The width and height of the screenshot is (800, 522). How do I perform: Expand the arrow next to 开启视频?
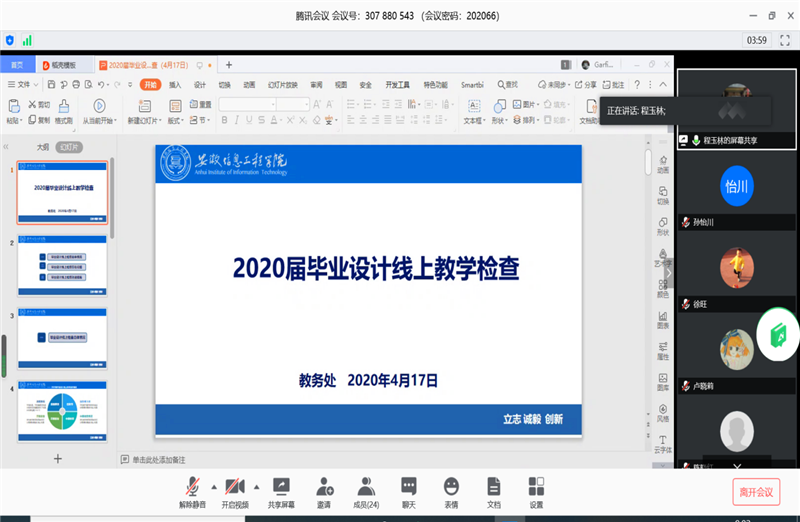coord(256,484)
